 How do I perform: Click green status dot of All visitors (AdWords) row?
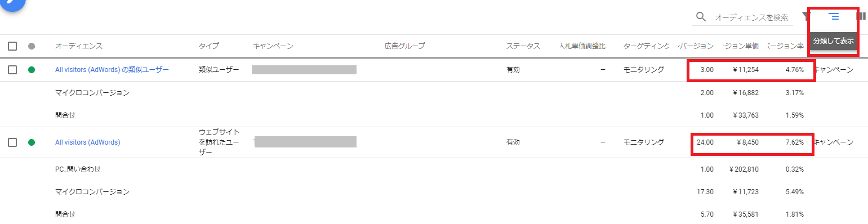click(32, 142)
